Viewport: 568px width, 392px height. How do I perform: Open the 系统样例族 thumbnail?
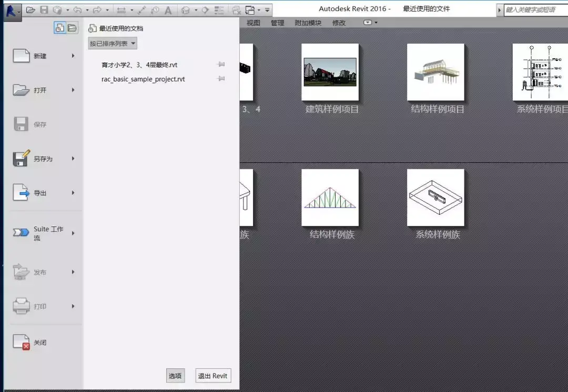point(435,198)
